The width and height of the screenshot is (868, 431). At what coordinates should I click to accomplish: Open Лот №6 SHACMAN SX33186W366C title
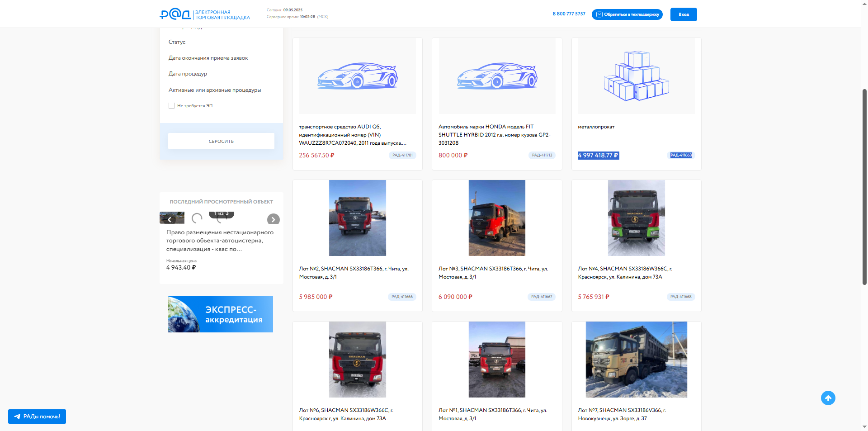[x=346, y=414]
